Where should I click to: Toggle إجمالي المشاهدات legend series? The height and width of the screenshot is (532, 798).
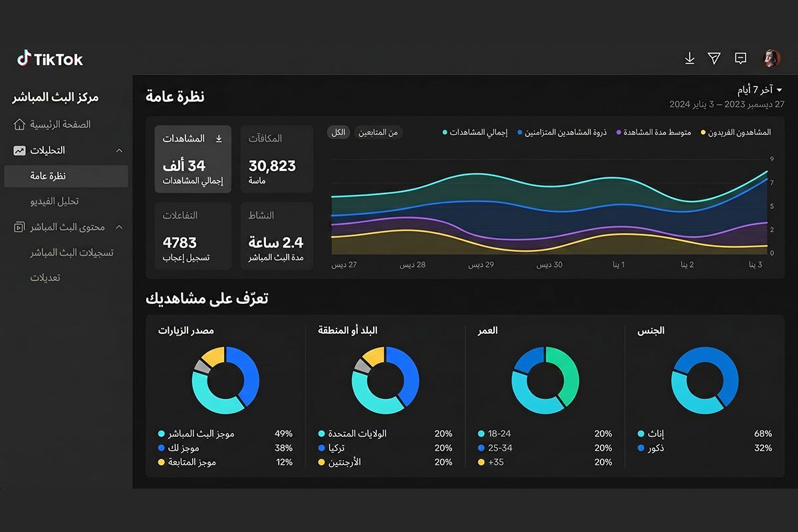(475, 132)
